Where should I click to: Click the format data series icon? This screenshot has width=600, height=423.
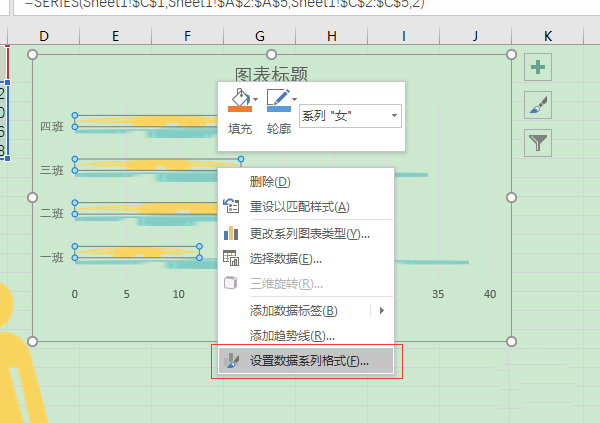[231, 361]
